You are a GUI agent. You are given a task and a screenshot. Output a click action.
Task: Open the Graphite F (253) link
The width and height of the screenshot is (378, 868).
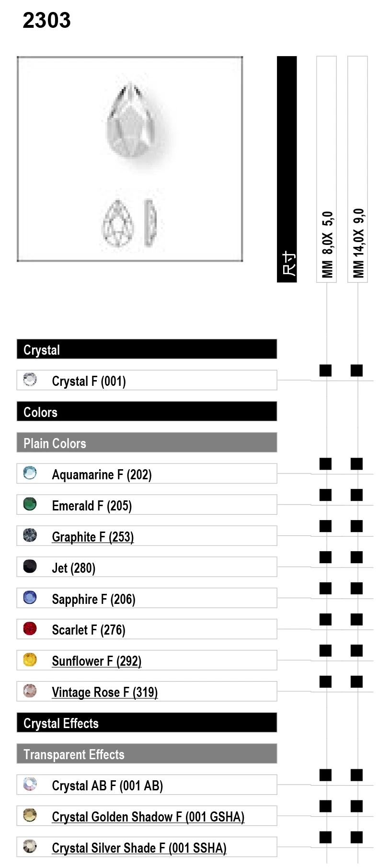pos(92,537)
